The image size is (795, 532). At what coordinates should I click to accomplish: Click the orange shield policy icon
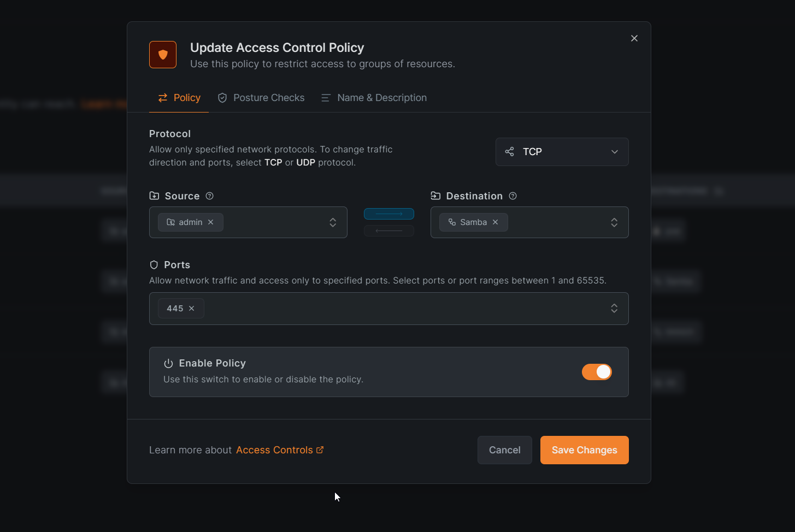(163, 55)
